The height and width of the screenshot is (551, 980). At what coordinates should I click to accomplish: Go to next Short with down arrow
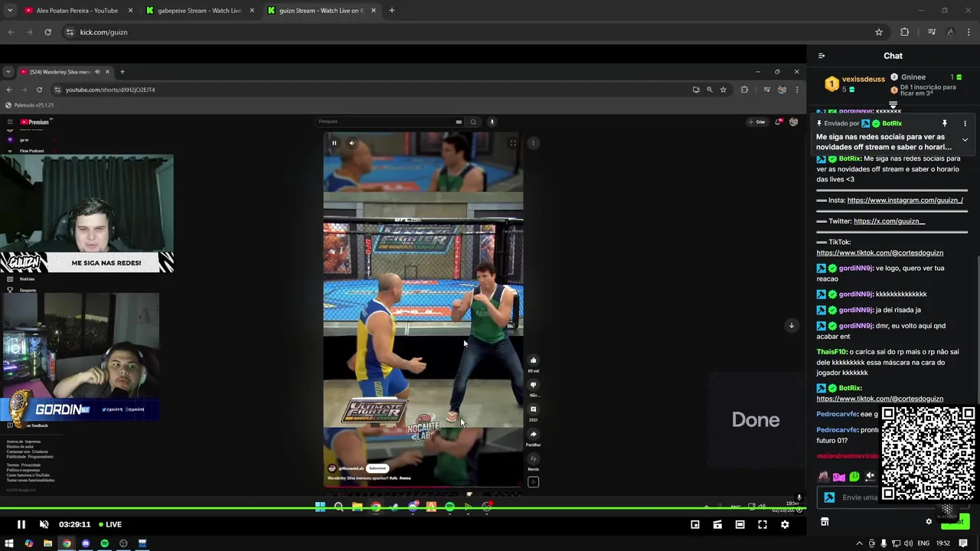(x=792, y=325)
